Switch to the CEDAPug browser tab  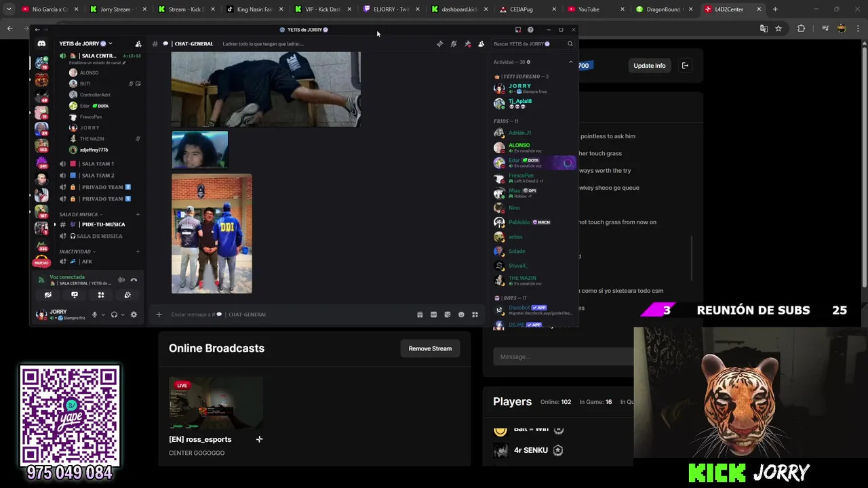click(x=526, y=9)
